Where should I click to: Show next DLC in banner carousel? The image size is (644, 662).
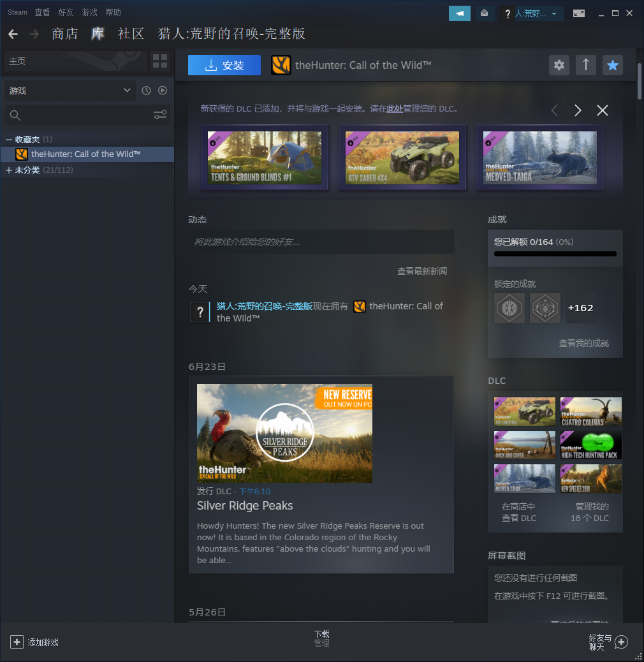click(x=578, y=110)
